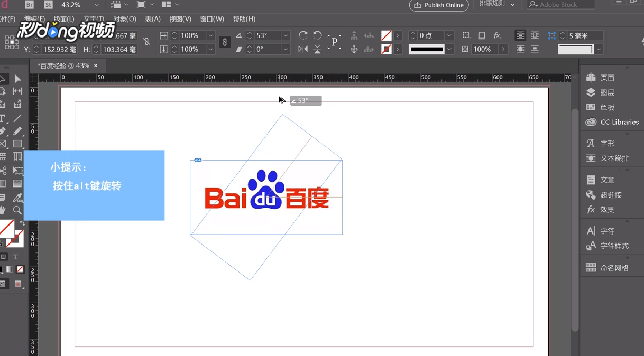Select the Free Transform tool
The image size is (644, 356).
point(17,171)
